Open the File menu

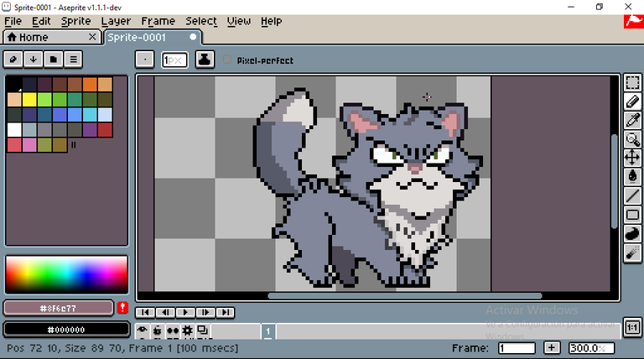click(13, 21)
